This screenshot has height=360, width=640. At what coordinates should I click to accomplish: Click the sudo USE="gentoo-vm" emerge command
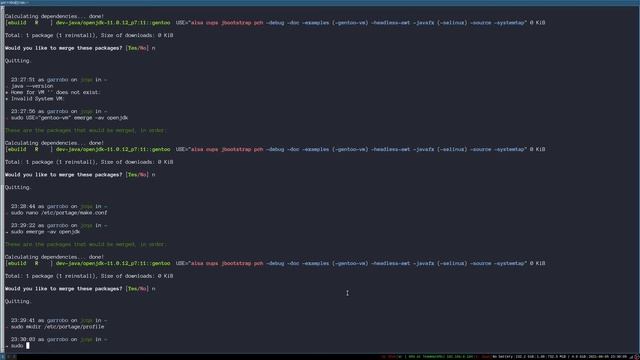coord(69,118)
